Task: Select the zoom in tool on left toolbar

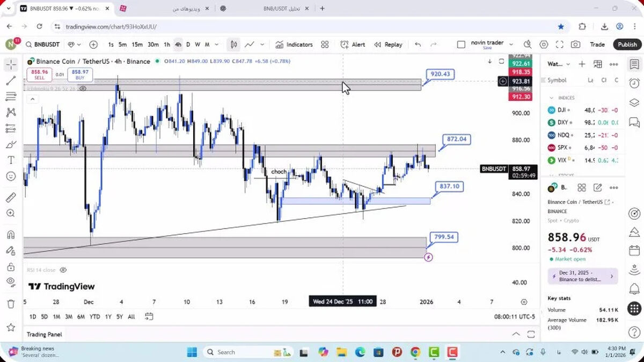Action: tap(11, 213)
